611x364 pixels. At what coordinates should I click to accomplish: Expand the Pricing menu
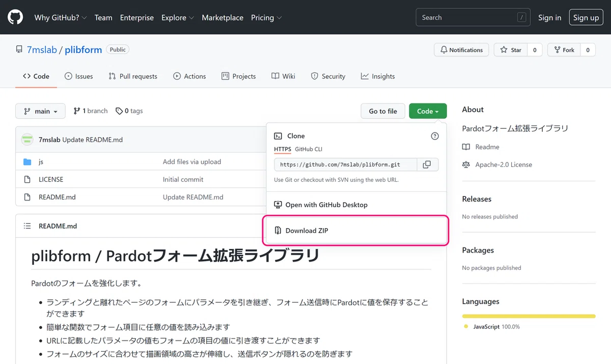[x=266, y=17]
